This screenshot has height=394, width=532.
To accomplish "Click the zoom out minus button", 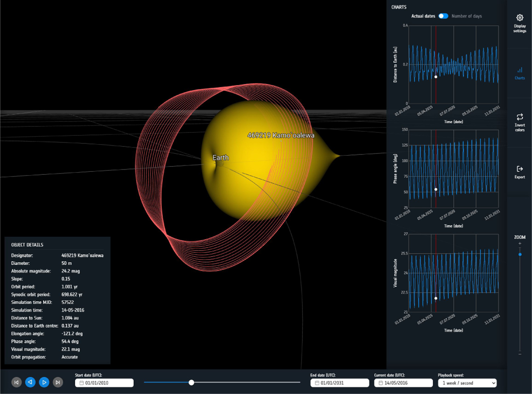I will click(520, 354).
